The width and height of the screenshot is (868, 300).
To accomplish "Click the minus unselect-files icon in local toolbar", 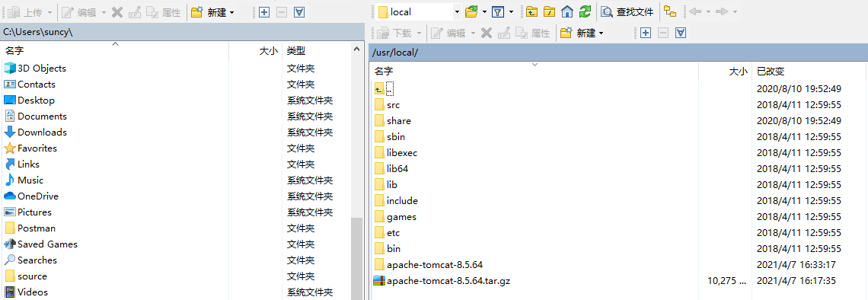I will (x=282, y=12).
